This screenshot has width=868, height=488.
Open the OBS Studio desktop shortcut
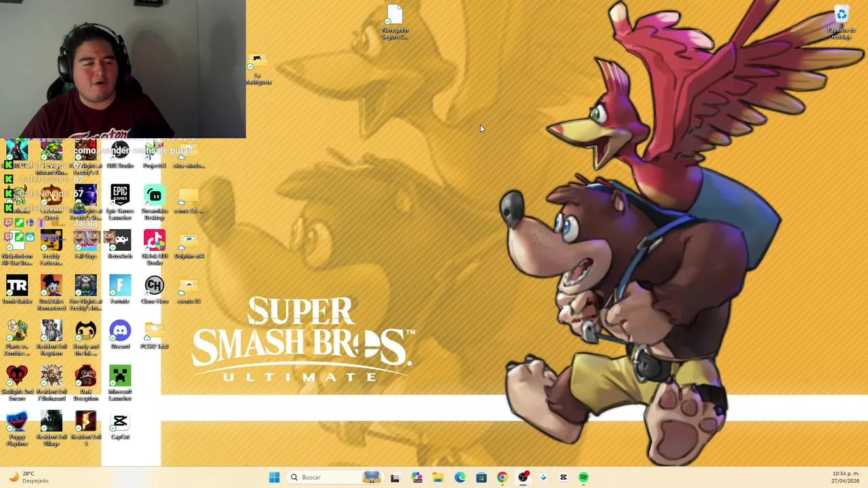[120, 155]
